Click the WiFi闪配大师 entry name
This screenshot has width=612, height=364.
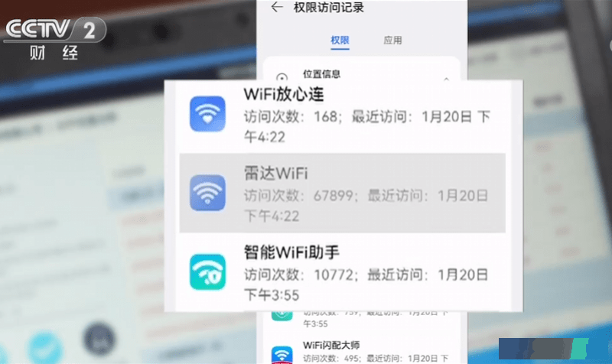[331, 346]
